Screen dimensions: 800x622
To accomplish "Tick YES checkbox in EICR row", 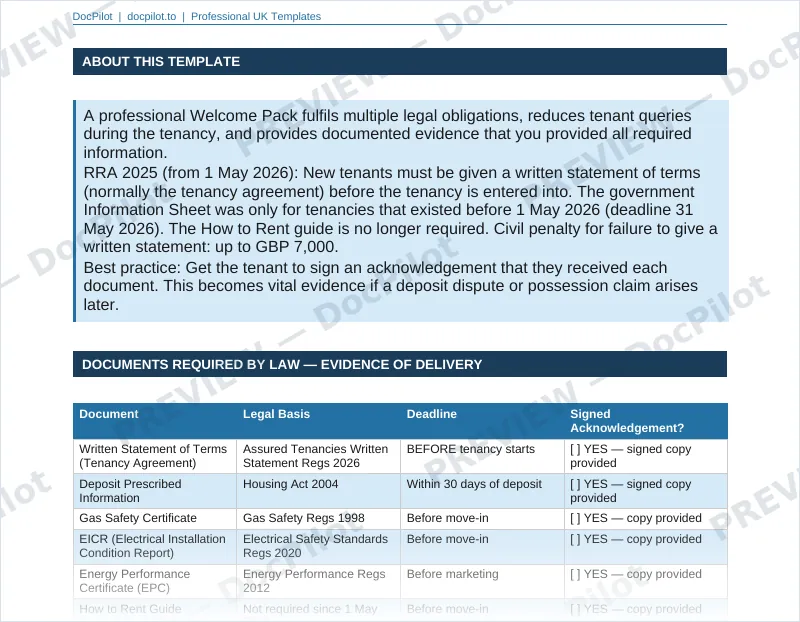I will (x=575, y=539).
